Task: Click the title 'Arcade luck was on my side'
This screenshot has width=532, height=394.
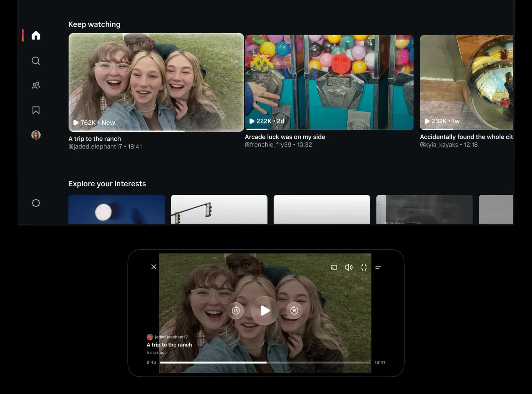Action: (x=285, y=137)
